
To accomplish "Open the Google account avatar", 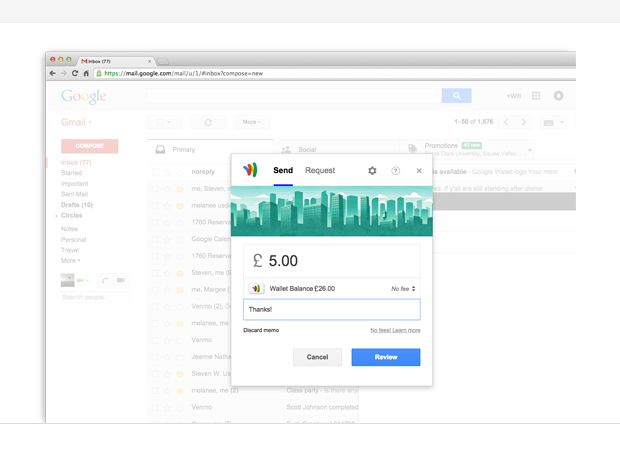I will click(x=558, y=96).
